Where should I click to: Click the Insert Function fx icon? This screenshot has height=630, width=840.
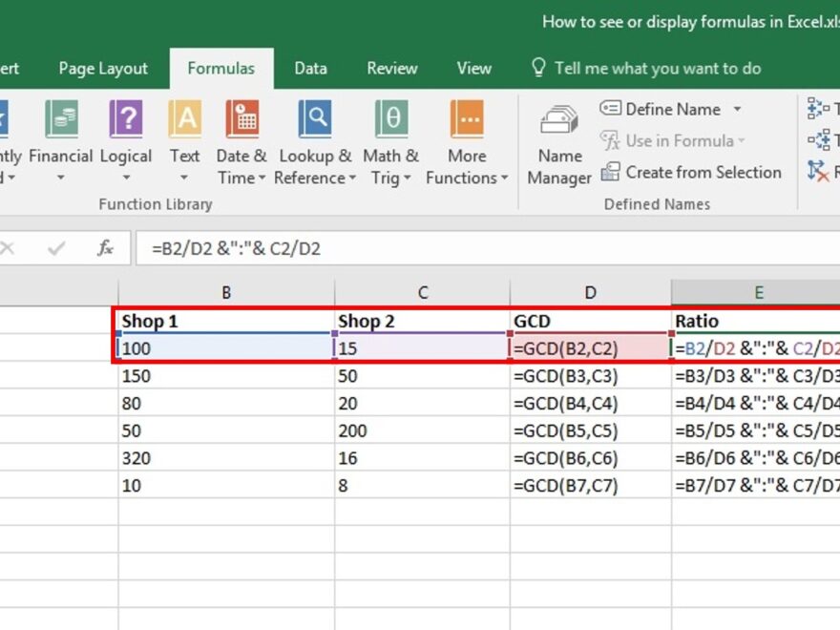[x=105, y=247]
